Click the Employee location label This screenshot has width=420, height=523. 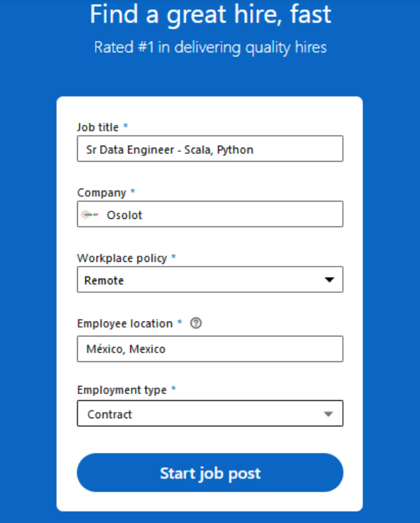click(125, 323)
